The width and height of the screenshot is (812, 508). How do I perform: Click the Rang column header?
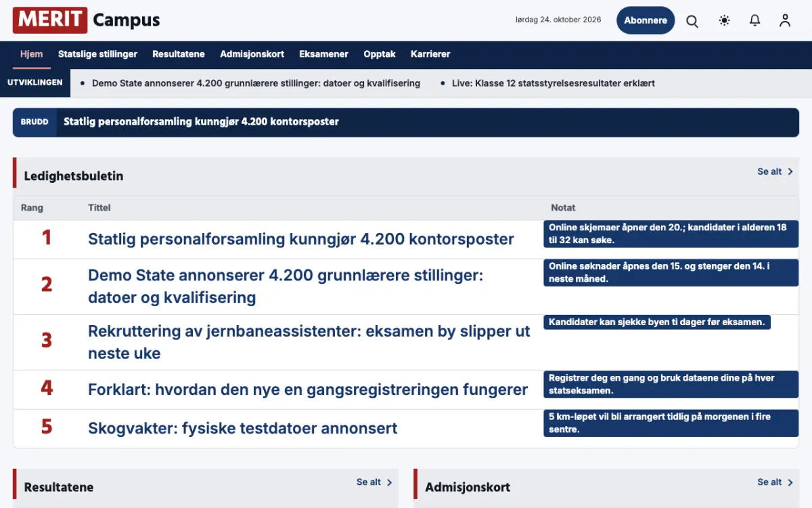pos(32,208)
